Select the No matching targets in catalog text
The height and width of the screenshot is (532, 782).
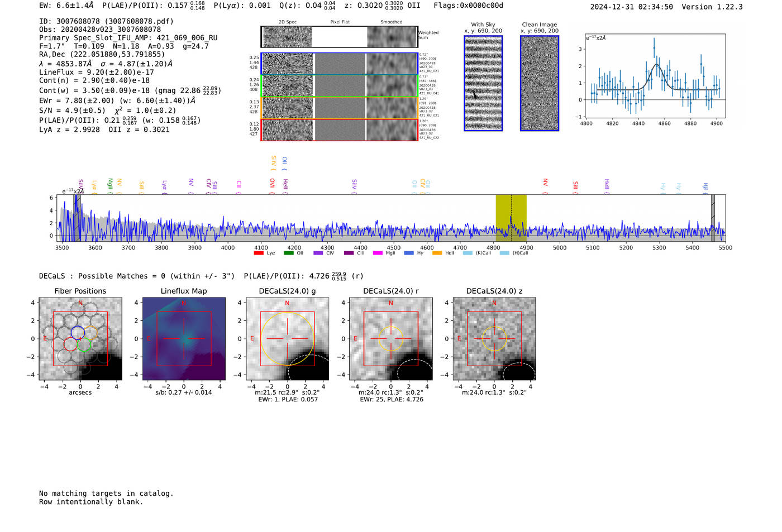tap(106, 493)
